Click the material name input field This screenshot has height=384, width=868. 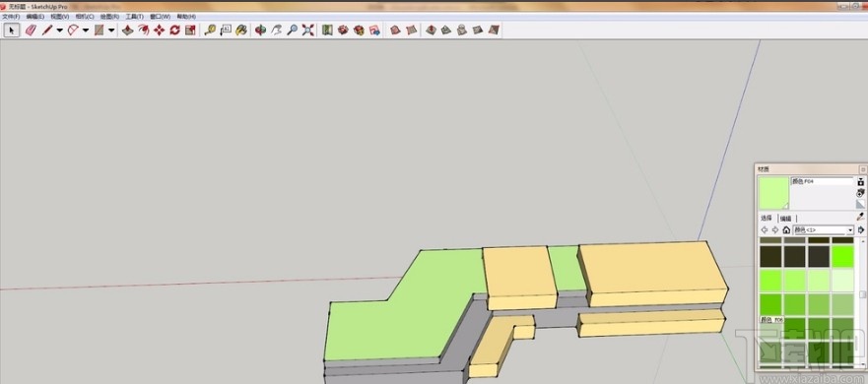(x=822, y=181)
